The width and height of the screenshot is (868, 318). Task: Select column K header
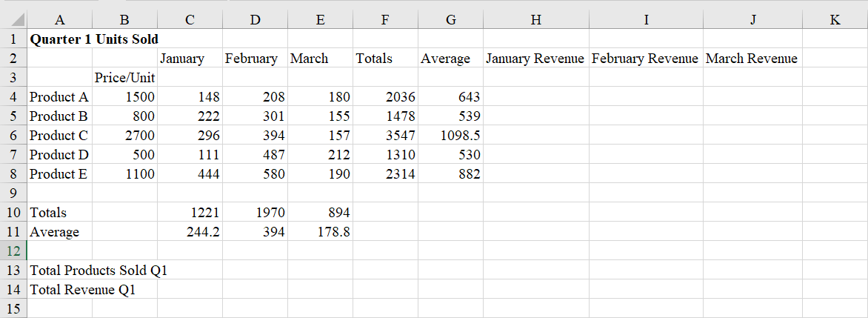[835, 20]
